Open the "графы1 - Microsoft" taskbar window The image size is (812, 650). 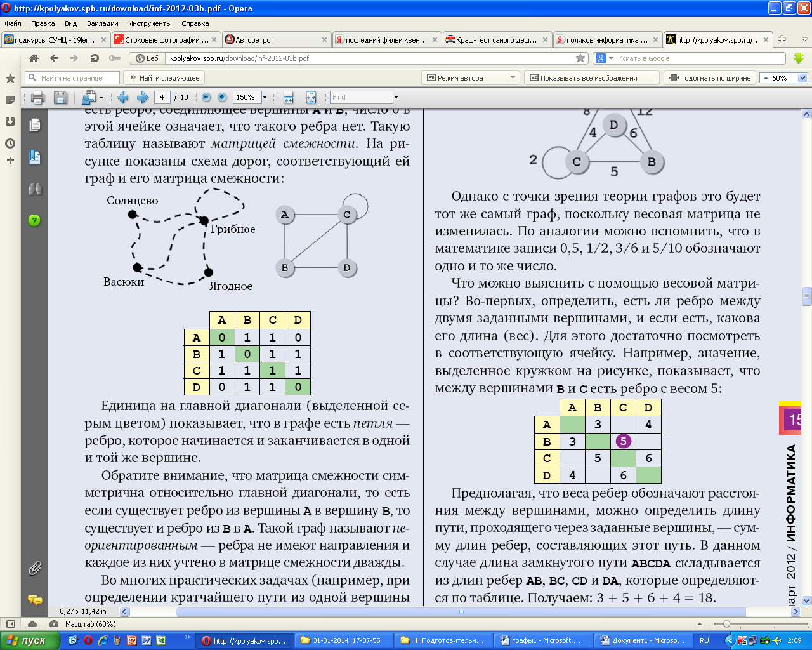(542, 640)
